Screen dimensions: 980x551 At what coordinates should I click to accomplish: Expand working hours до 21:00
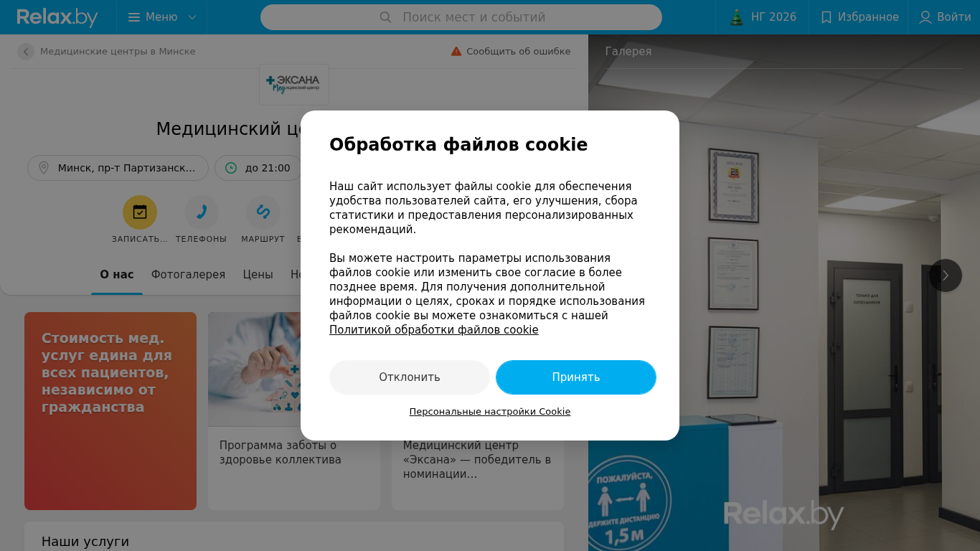[x=258, y=168]
